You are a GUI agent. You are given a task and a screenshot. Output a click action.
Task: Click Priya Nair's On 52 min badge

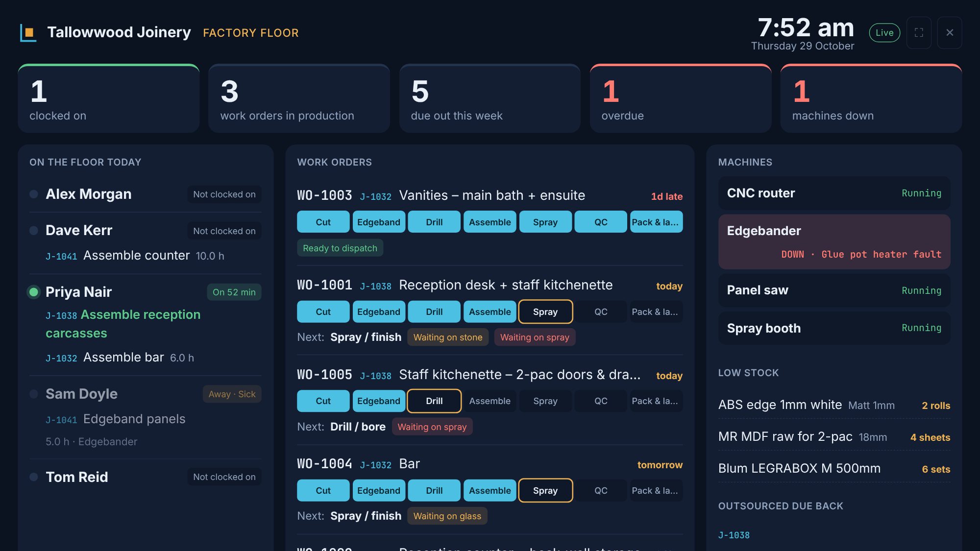(x=234, y=292)
